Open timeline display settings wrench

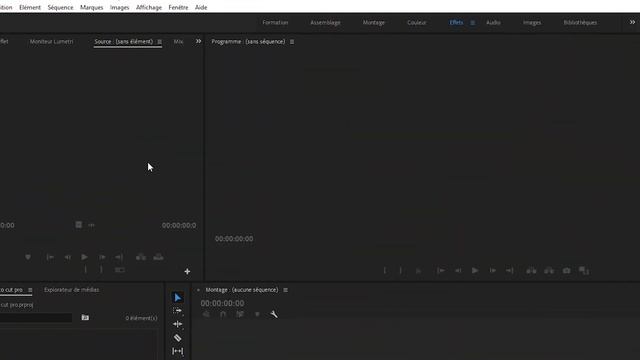pos(274,314)
